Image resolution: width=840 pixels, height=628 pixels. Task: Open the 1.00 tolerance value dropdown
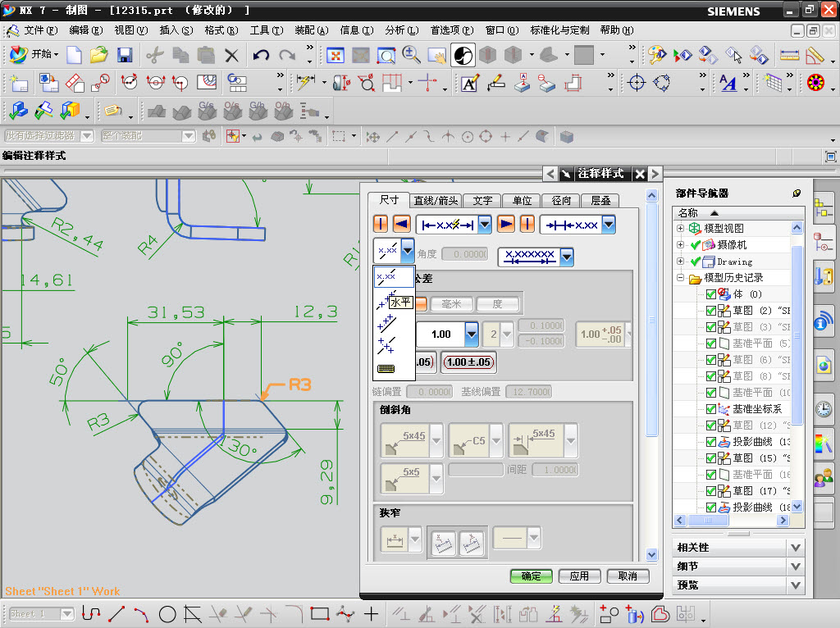[x=472, y=334]
